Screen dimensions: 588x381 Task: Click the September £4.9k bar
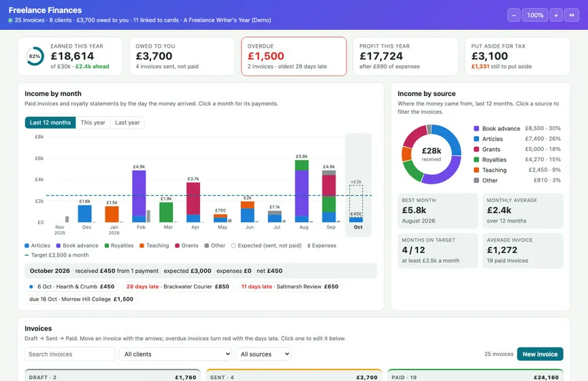pyautogui.click(x=329, y=196)
